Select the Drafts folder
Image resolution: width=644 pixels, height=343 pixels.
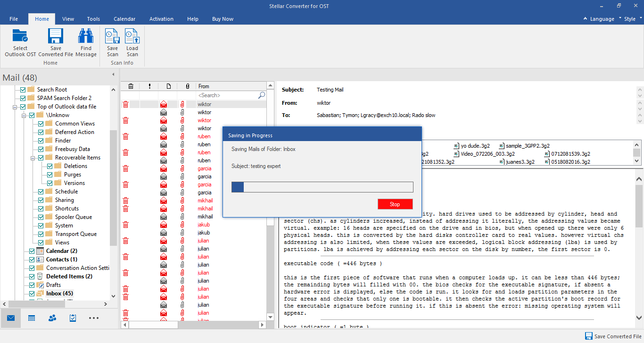pyautogui.click(x=53, y=285)
